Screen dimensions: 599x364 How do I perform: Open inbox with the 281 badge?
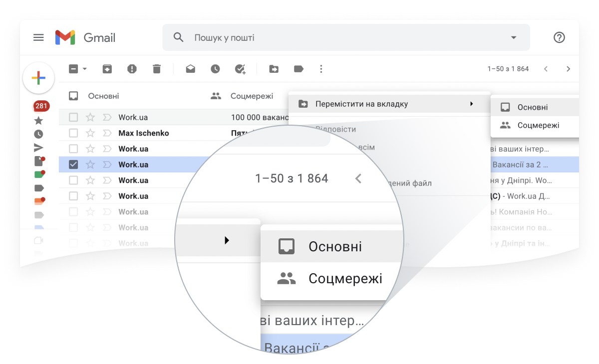pyautogui.click(x=41, y=106)
